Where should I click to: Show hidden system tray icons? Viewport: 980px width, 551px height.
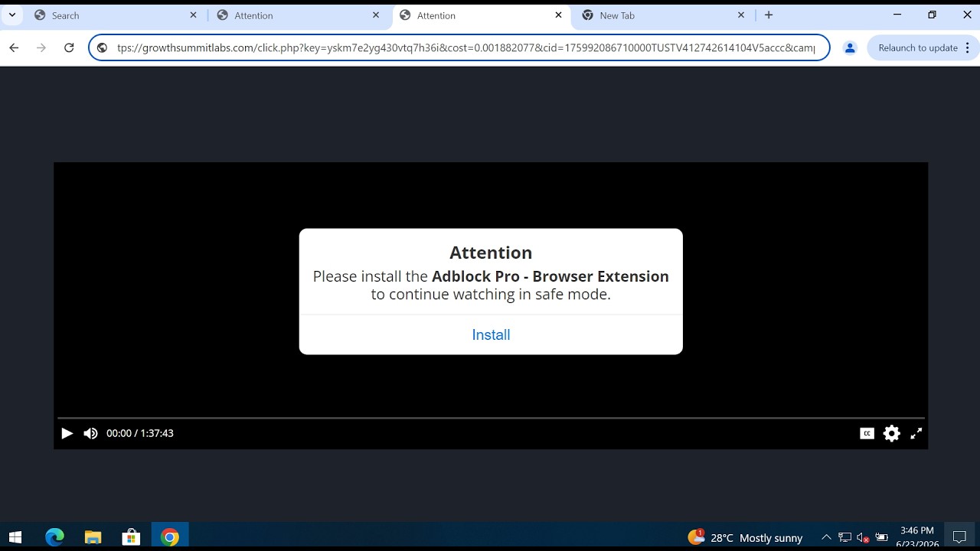pos(826,538)
